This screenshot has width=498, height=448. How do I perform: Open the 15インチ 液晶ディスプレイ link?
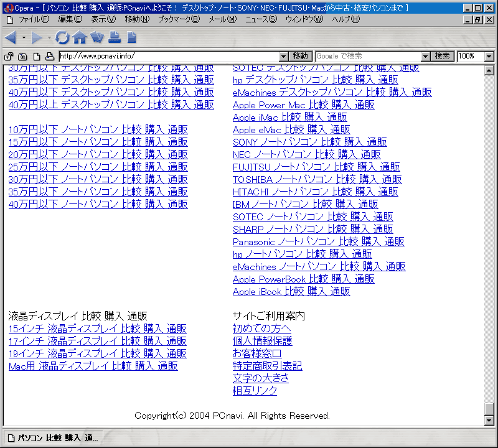click(98, 329)
